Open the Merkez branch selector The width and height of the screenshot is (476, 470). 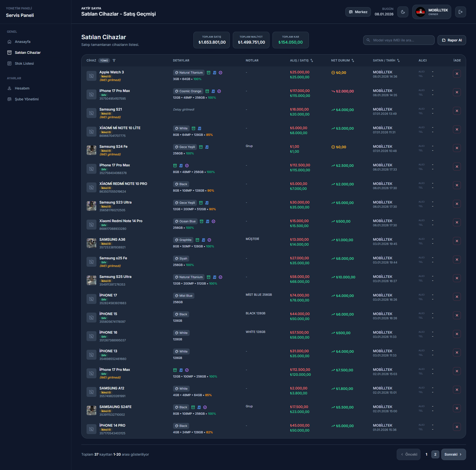358,12
